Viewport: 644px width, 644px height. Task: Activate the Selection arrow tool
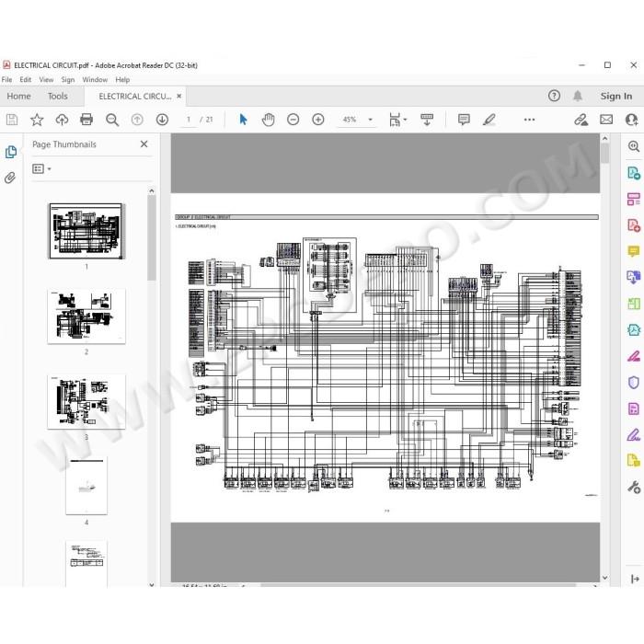tap(243, 120)
